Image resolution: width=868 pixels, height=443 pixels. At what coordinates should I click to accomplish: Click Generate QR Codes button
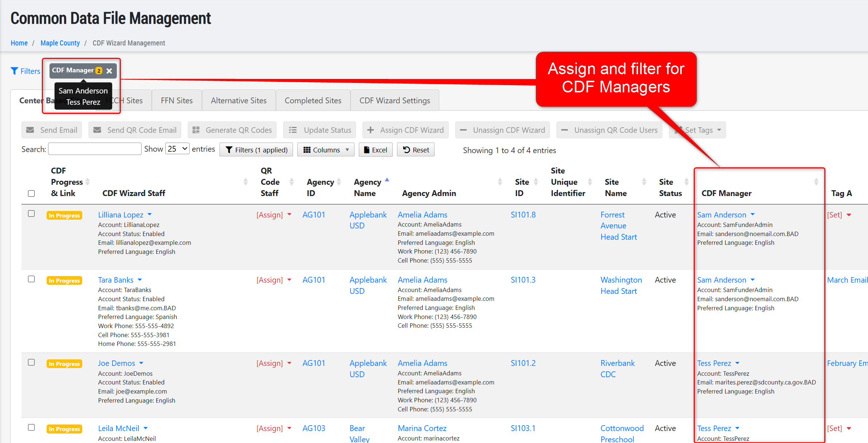[x=232, y=130]
